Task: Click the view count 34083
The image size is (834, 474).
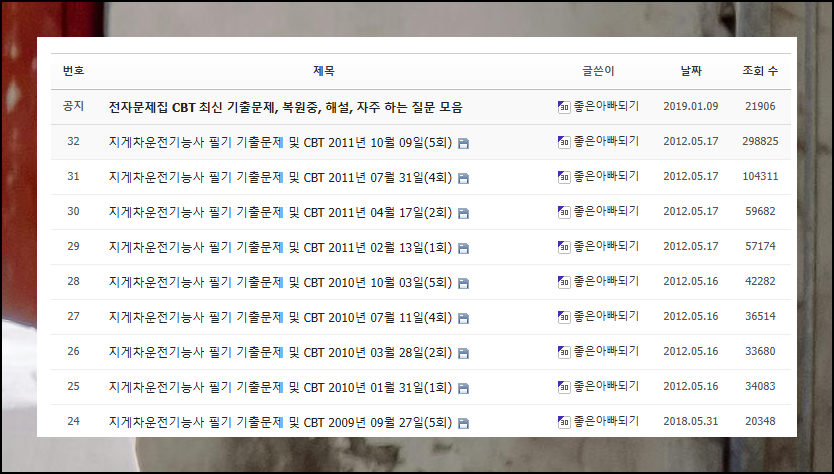Action: pyautogui.click(x=760, y=386)
